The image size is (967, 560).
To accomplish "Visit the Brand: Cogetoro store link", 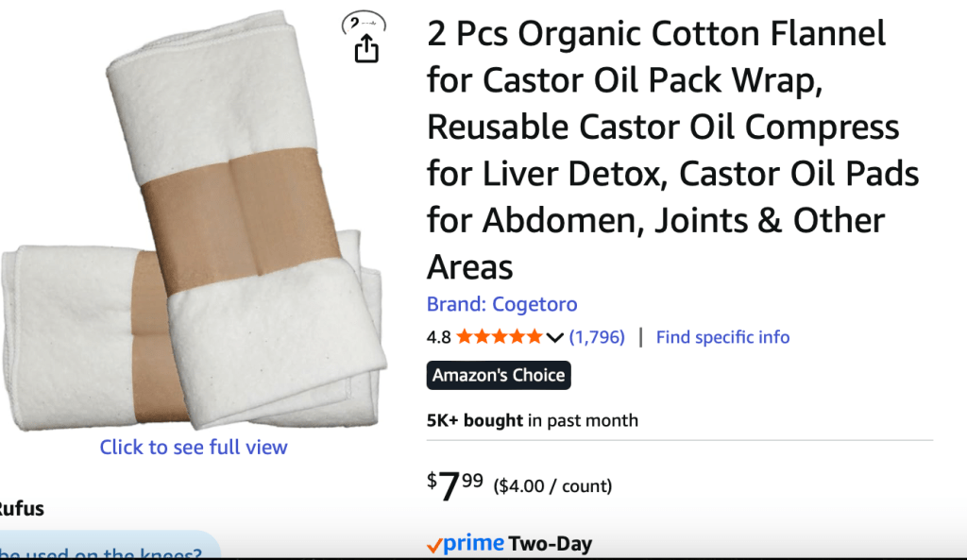I will [501, 304].
